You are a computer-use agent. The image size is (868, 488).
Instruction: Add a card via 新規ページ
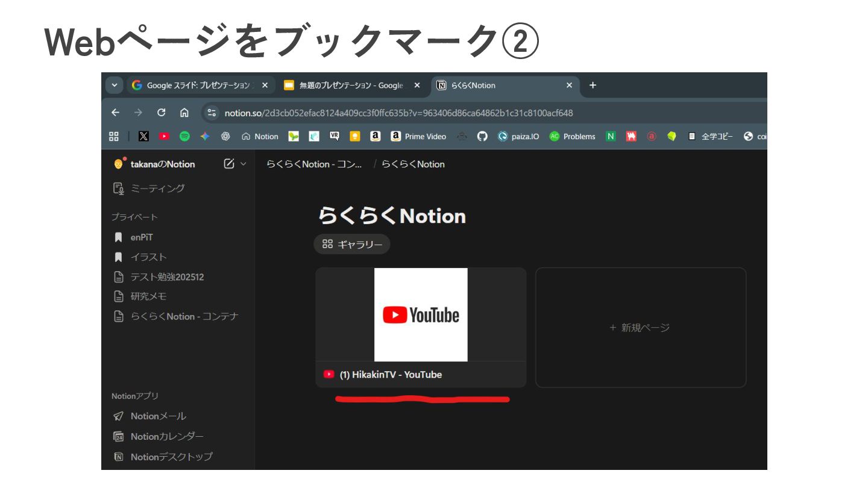coord(640,328)
